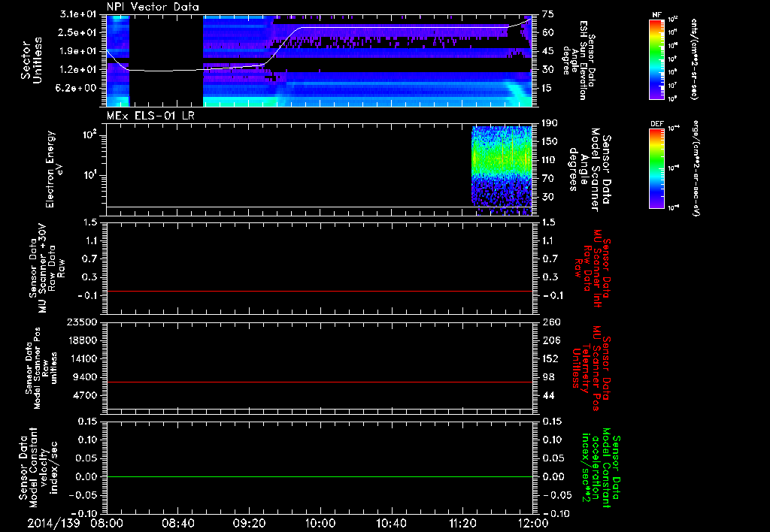Click the '1.2e+01' sector tick value

78,70
